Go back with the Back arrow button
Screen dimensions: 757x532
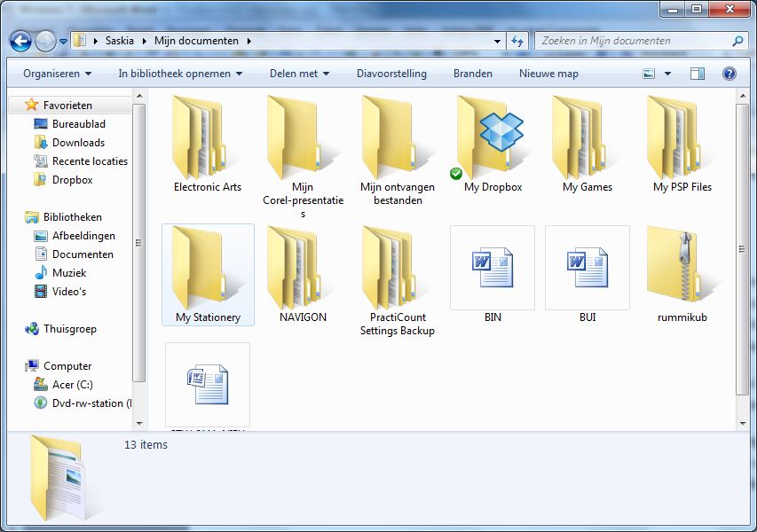pyautogui.click(x=20, y=42)
